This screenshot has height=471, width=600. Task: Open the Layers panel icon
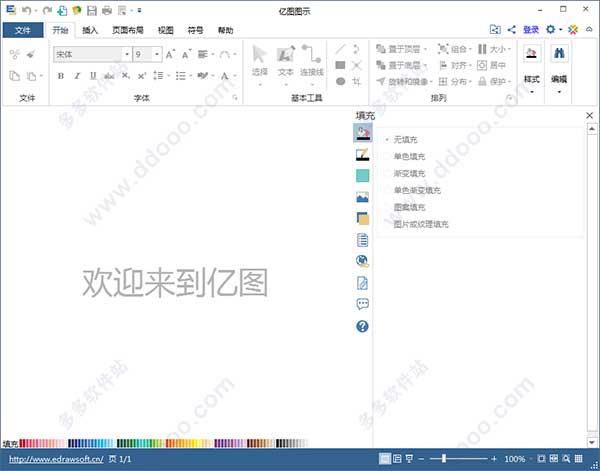(362, 218)
